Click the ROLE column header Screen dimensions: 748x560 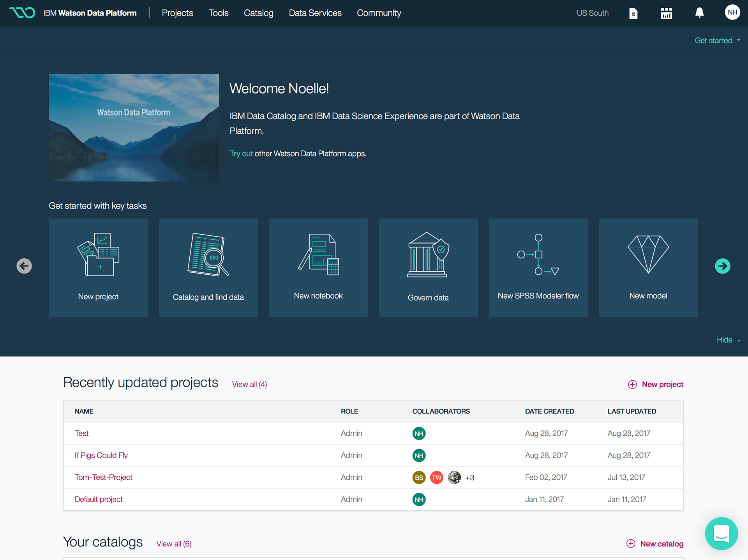tap(349, 411)
